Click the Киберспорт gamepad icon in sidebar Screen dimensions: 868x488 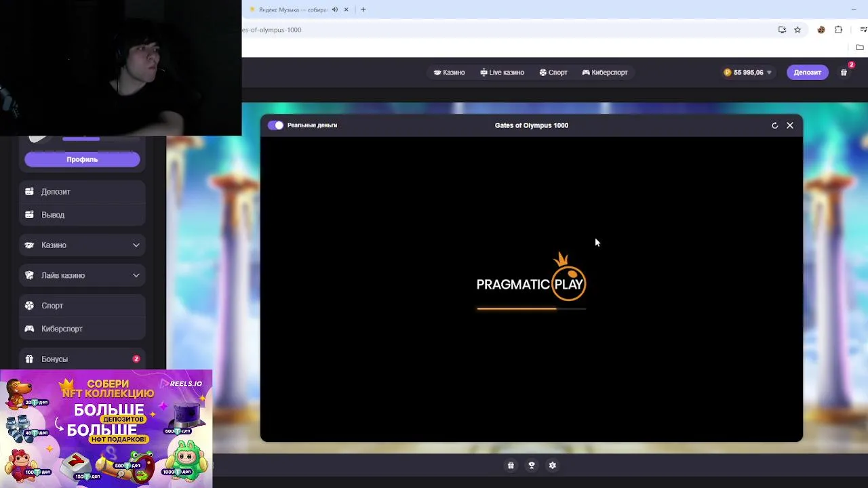point(29,329)
